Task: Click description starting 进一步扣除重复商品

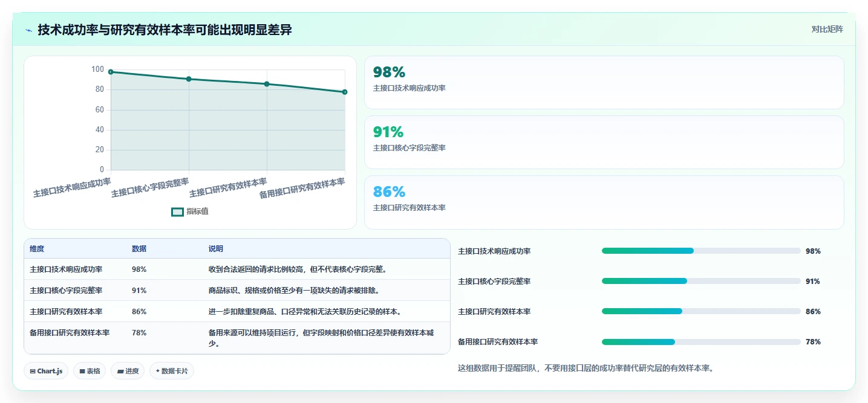Action: pyautogui.click(x=305, y=312)
